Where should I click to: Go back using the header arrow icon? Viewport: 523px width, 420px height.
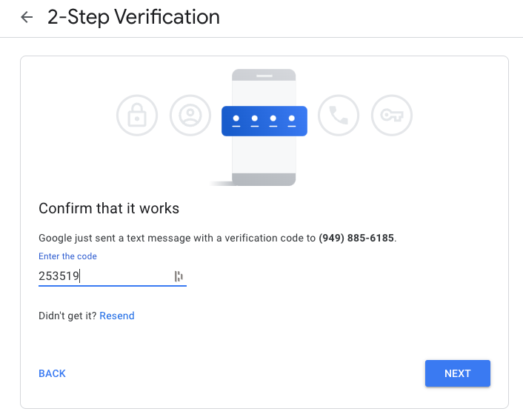tap(27, 17)
